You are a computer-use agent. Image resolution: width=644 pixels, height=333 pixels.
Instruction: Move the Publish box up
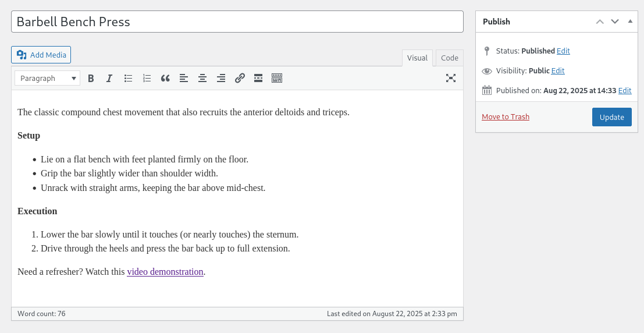(600, 22)
